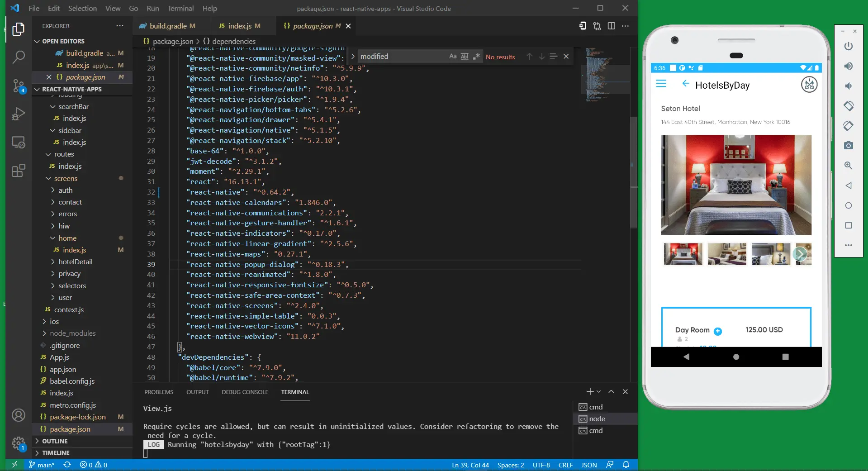This screenshot has width=868, height=471.
Task: Expand the OUTLINE section
Action: click(x=55, y=441)
